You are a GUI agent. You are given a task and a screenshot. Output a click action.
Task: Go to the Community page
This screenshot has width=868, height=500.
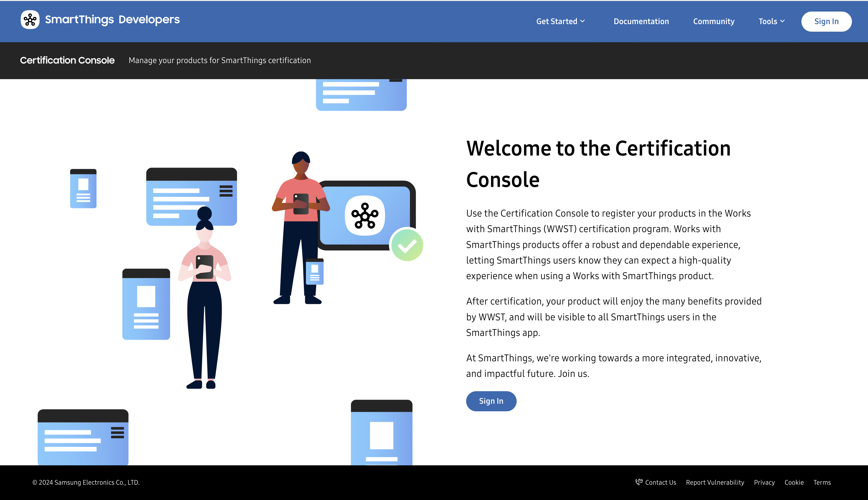tap(714, 21)
